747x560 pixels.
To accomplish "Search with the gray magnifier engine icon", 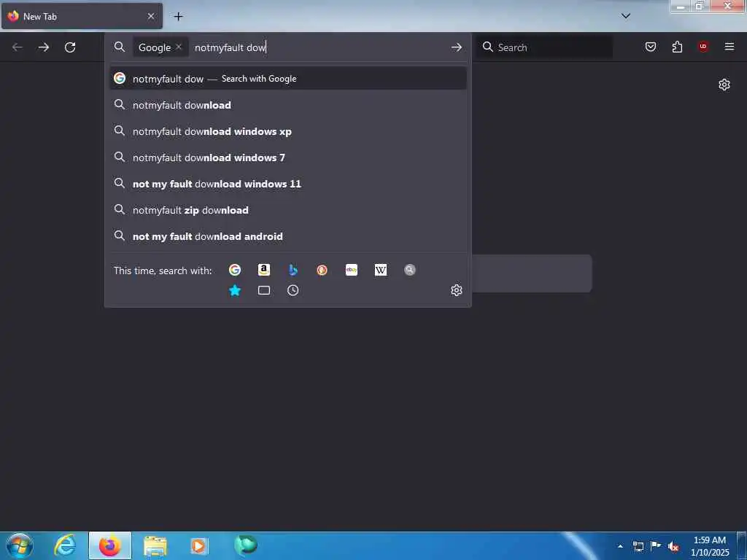I will [x=410, y=270].
